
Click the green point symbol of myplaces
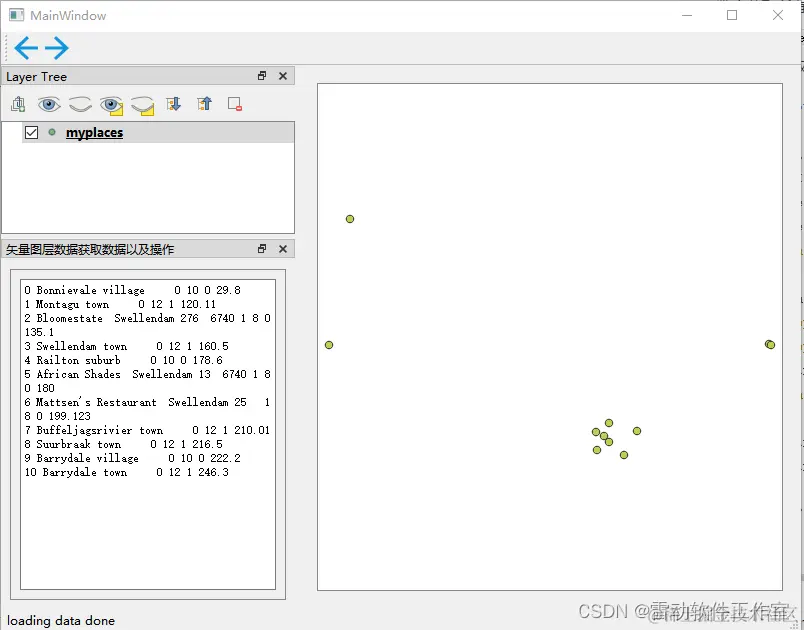52,132
